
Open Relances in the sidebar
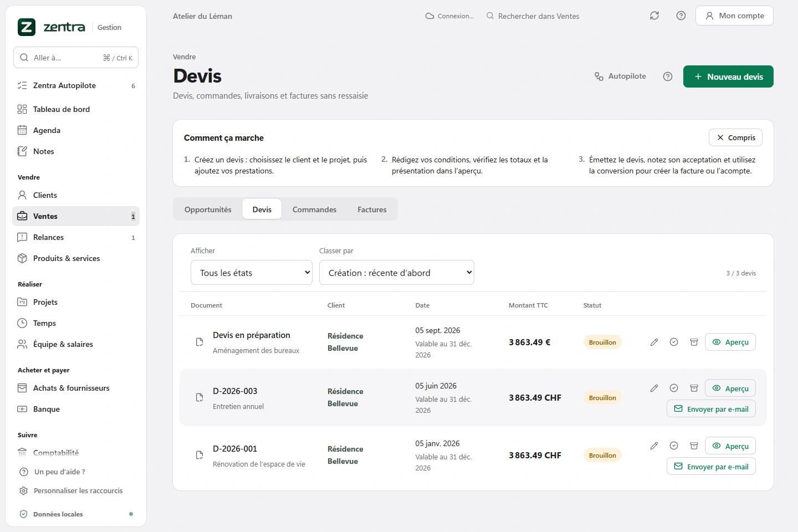[x=76, y=237]
